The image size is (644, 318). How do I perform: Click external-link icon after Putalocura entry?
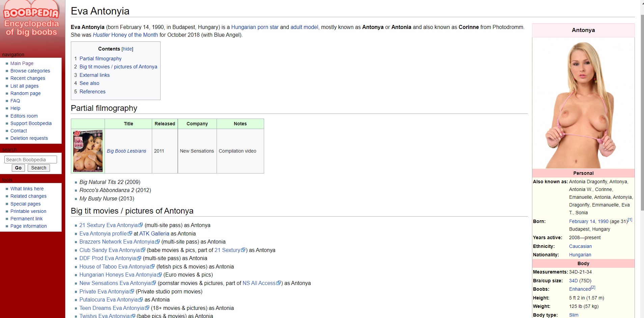pos(140,300)
